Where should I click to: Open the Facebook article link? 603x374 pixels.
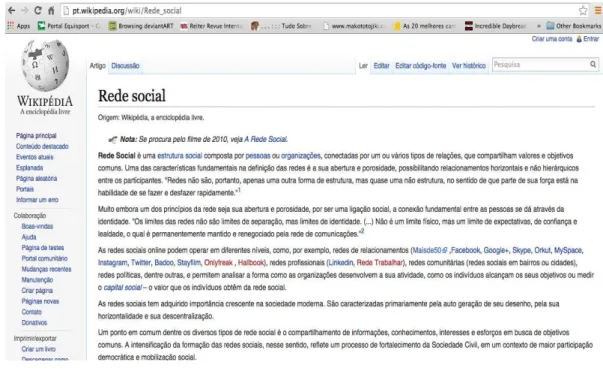466,250
